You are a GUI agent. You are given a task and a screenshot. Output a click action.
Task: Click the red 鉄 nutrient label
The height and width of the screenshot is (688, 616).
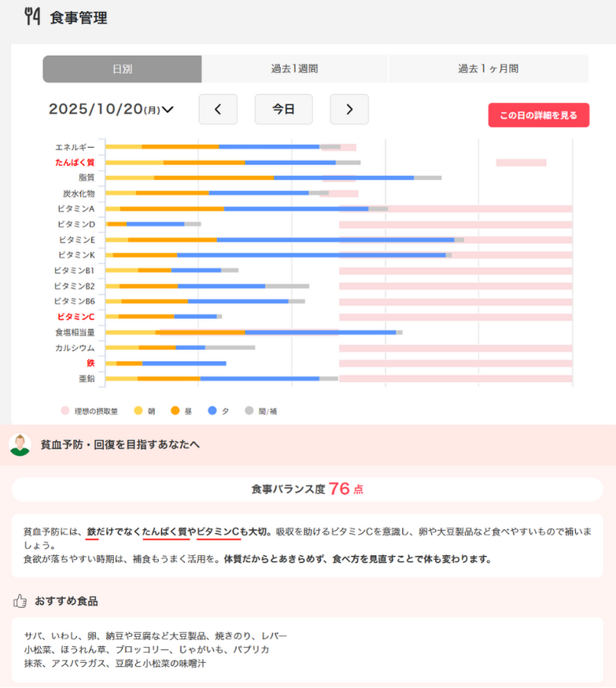click(x=90, y=363)
